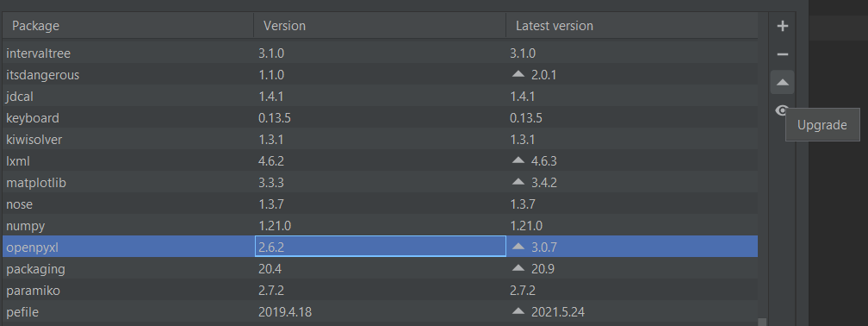Select the keyboard package row
This screenshot has width=868, height=326.
(380, 118)
